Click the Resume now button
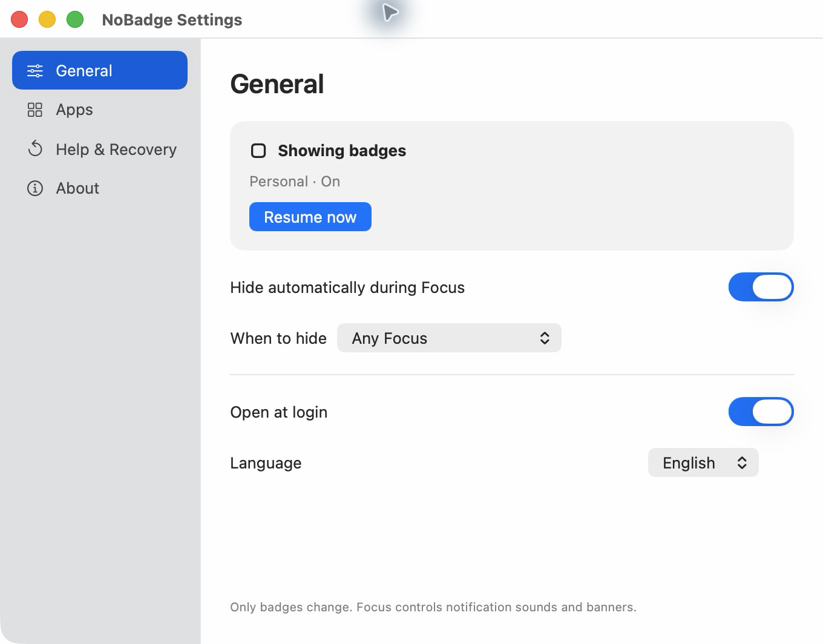This screenshot has height=644, width=823. pyautogui.click(x=310, y=217)
